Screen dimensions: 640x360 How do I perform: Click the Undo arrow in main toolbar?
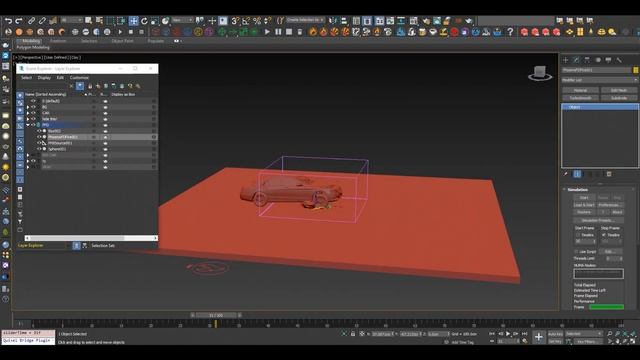[8, 20]
